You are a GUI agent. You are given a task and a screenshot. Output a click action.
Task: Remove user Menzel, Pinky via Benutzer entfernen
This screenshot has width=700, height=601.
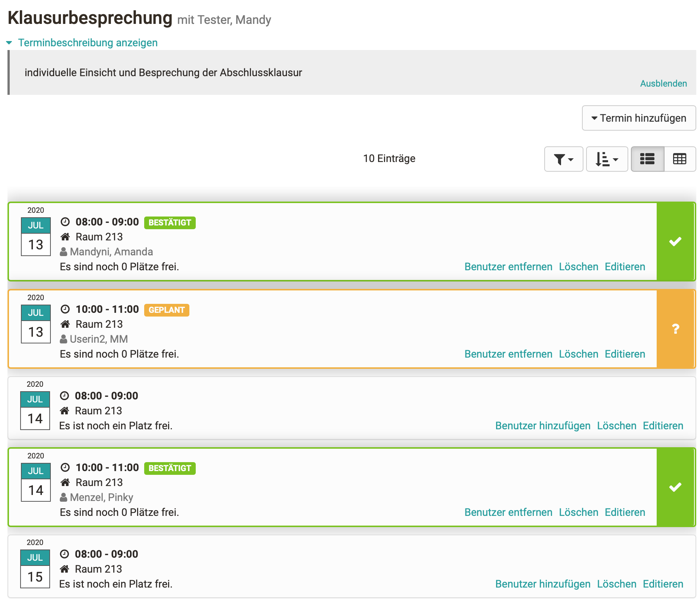point(508,512)
